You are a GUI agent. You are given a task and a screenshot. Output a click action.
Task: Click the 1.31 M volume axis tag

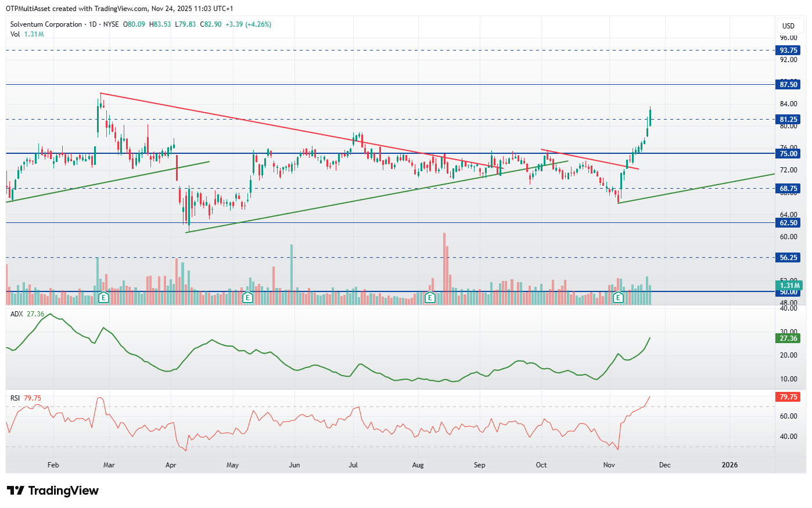click(x=789, y=286)
